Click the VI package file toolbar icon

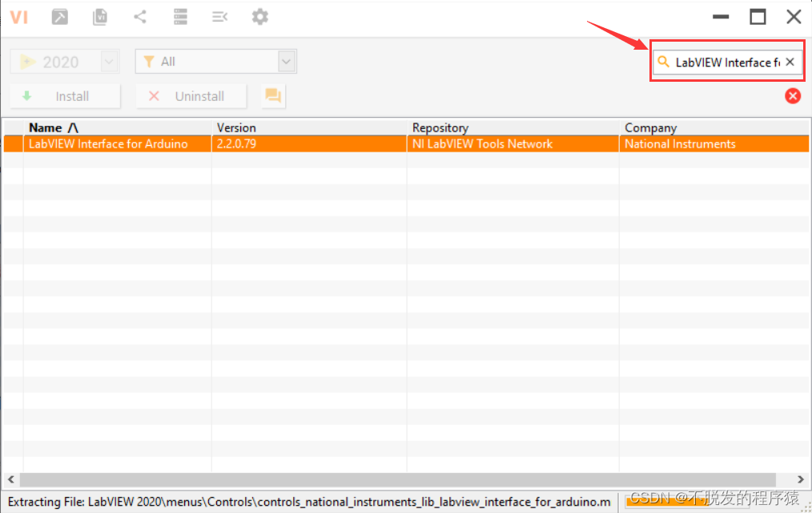[100, 17]
